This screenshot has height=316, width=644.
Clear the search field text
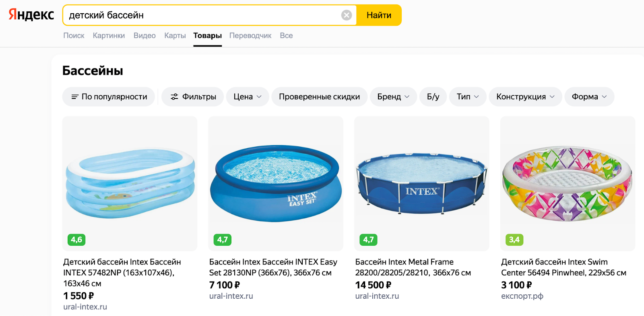click(346, 15)
